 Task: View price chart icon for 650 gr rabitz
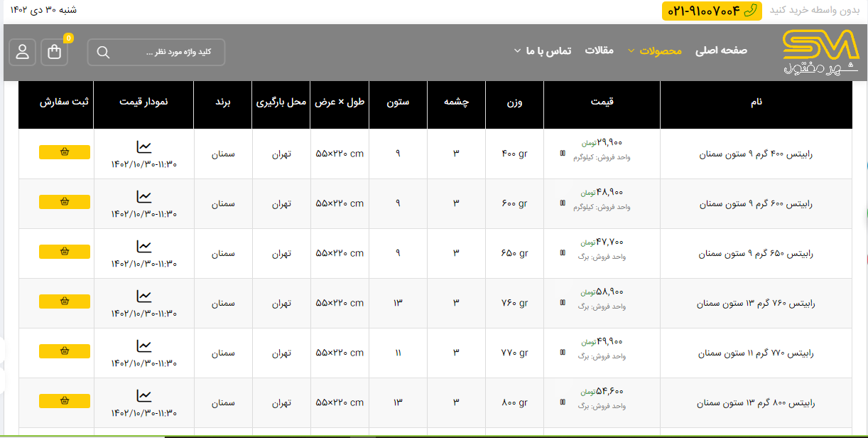coord(144,247)
